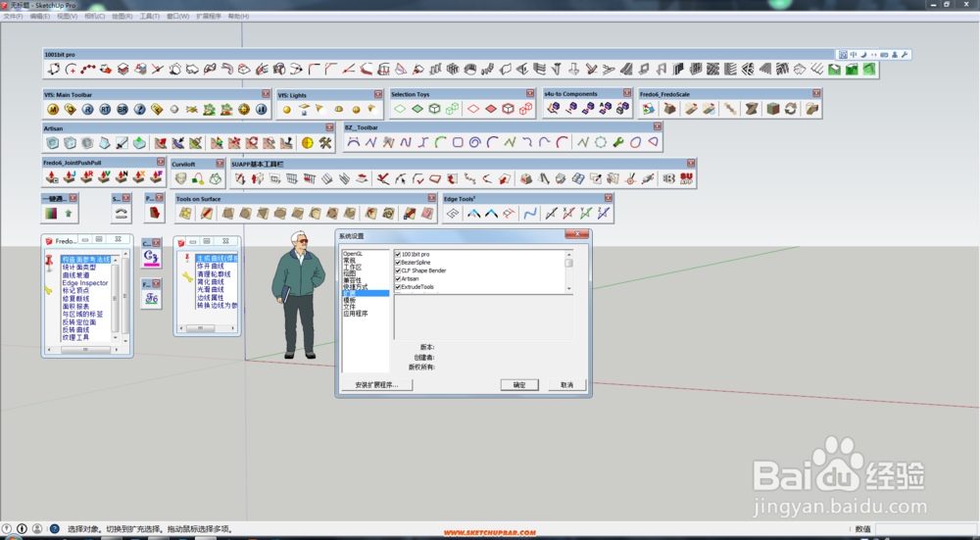Select 炸开曲线 in the curve tools list

pyautogui.click(x=210, y=267)
